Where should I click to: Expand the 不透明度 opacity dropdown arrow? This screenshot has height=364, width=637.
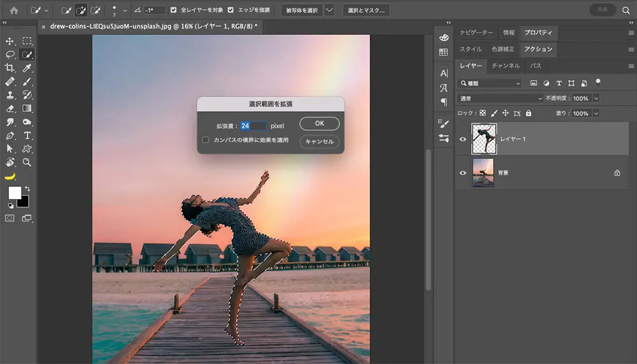point(596,99)
